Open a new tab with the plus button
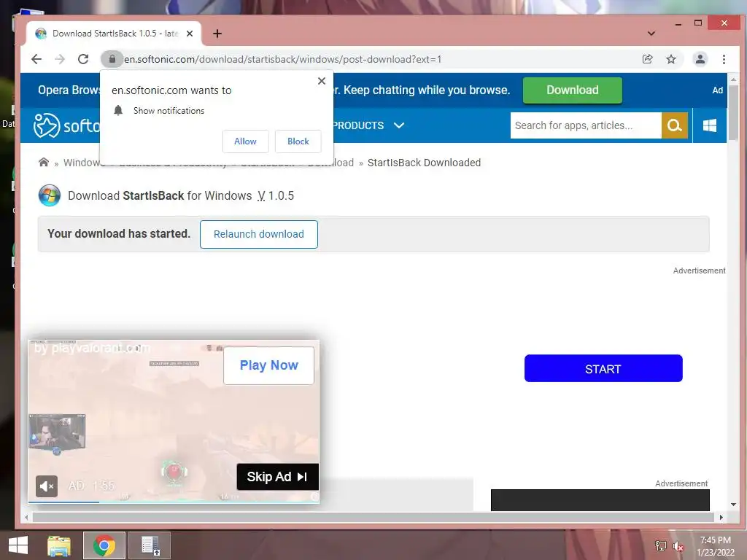Viewport: 747px width, 560px height. [x=217, y=34]
